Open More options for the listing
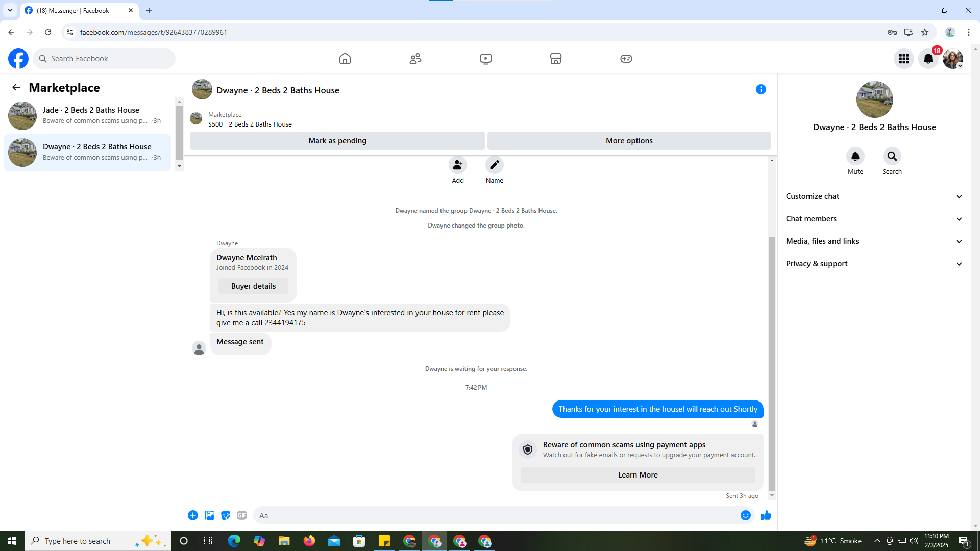980x551 pixels. (629, 141)
